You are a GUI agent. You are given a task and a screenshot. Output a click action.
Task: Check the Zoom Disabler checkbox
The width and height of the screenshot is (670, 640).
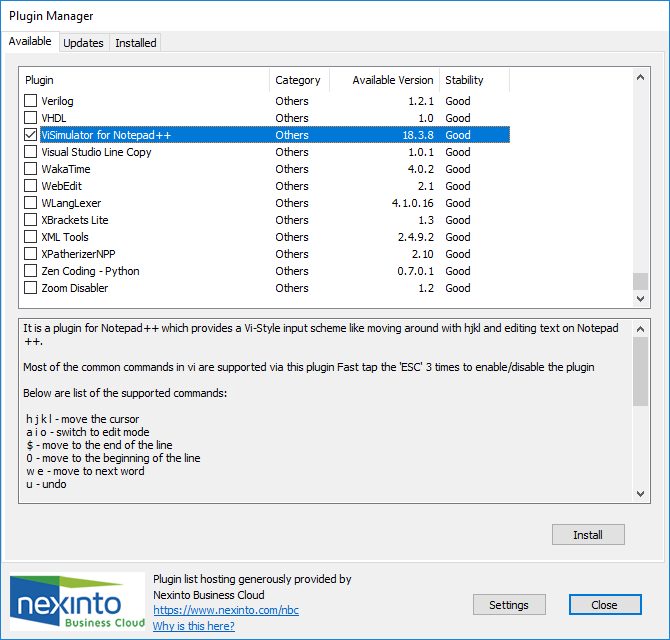point(30,288)
